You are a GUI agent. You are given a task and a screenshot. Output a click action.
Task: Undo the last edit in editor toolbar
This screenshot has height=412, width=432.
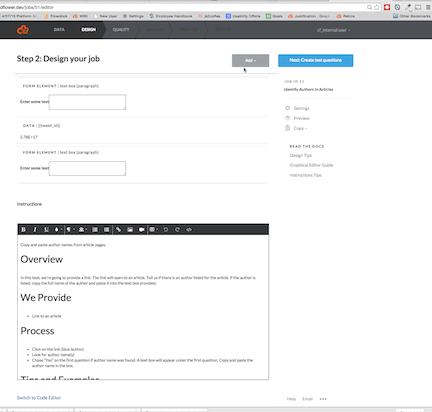[x=166, y=229]
